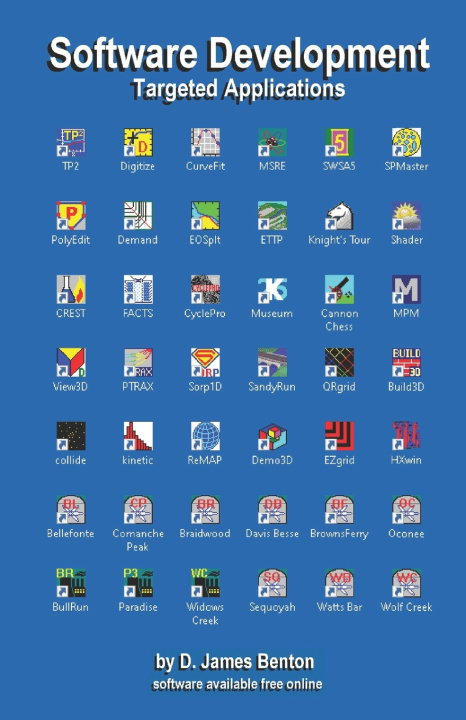Launch the Wolf Creek icon
This screenshot has height=720, width=466.
406,583
